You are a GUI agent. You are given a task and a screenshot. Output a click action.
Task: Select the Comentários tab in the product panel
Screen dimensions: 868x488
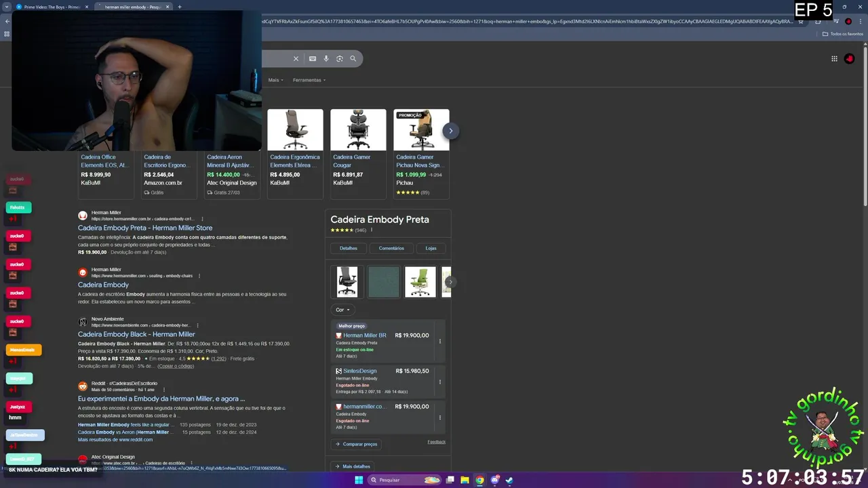coord(391,248)
